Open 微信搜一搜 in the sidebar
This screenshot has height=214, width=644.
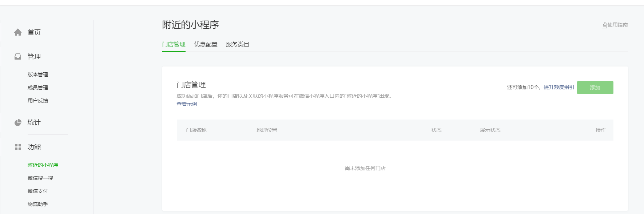(40, 178)
